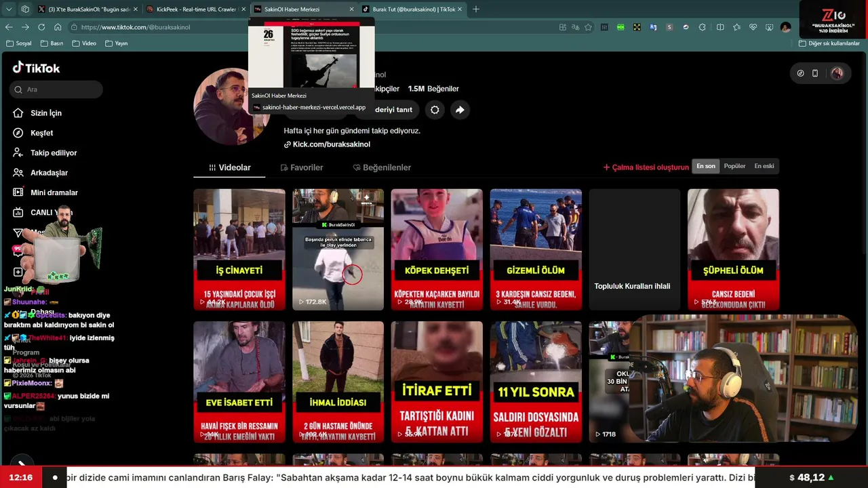868x488 pixels.
Task: Click the TikTok logo in the sidebar
Action: tap(37, 68)
